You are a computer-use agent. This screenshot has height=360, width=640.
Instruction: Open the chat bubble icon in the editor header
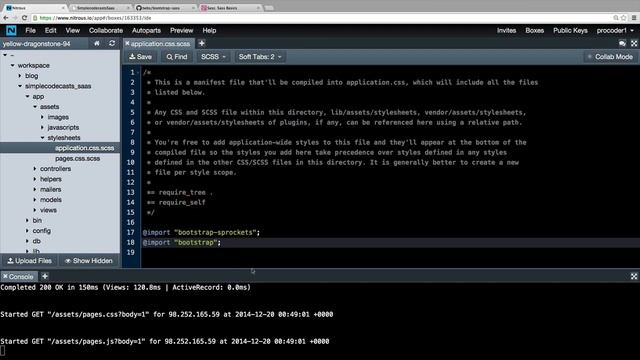(622, 43)
